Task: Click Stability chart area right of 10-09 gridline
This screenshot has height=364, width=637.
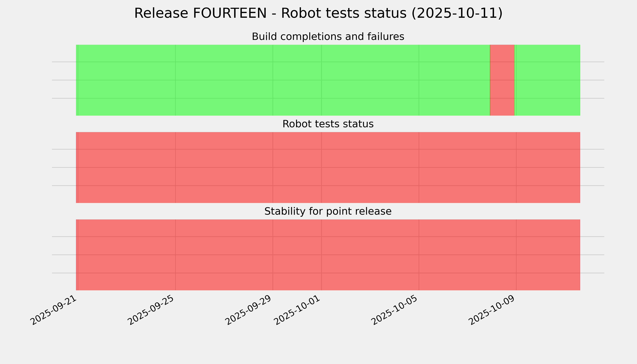Action: (548, 255)
